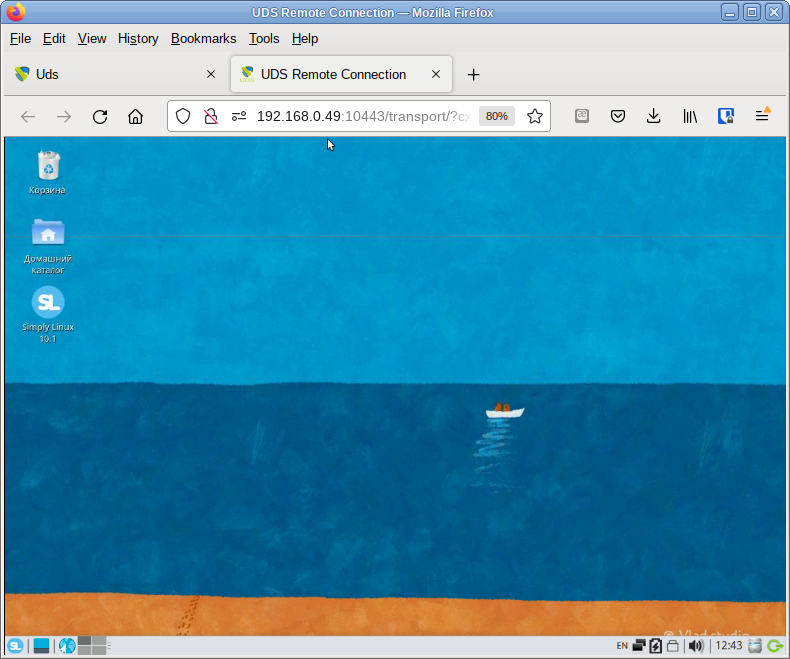Open the Downloads panel
This screenshot has width=790, height=659.
[653, 116]
